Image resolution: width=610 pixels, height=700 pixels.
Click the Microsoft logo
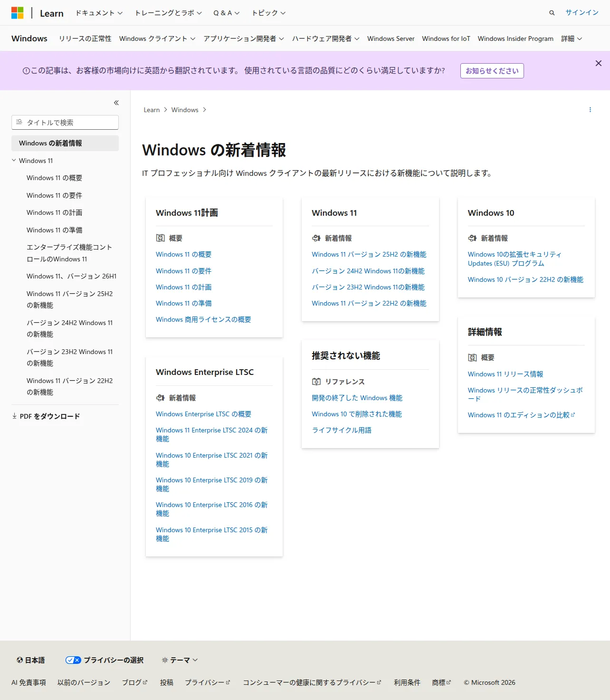pos(18,13)
